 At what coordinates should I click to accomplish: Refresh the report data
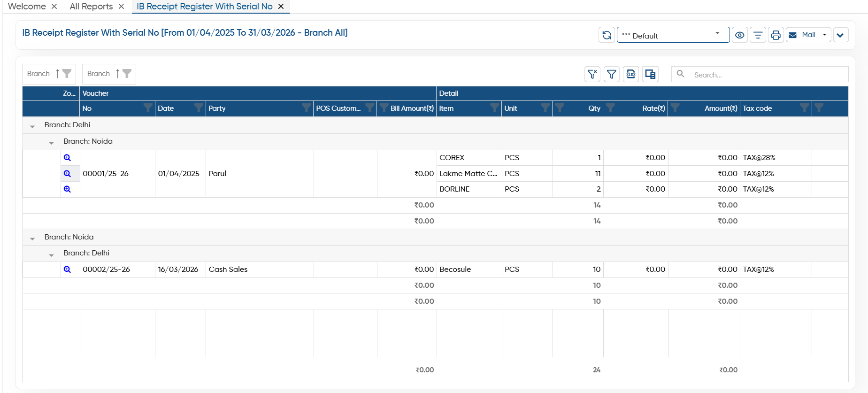pos(607,35)
